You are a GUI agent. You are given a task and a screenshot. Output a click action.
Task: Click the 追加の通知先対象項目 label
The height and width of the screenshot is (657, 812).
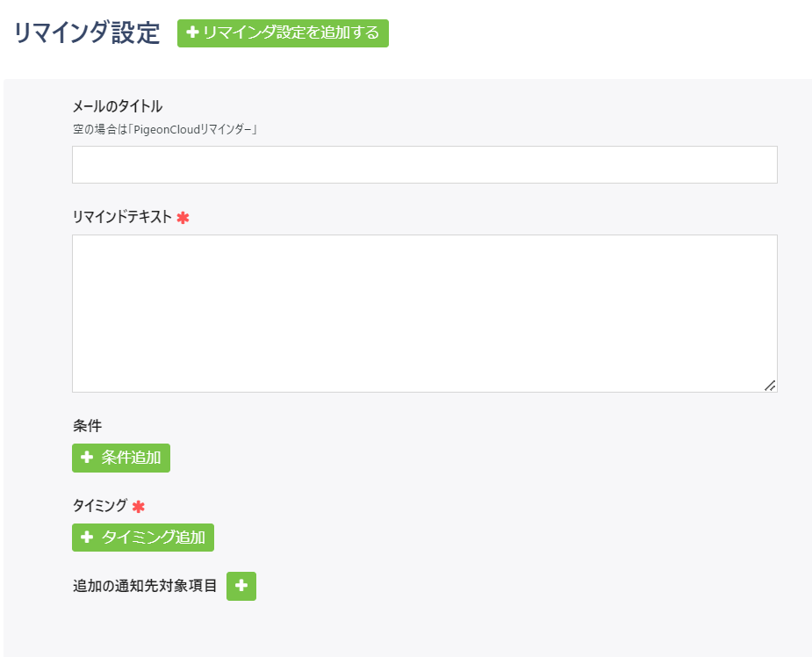coord(144,586)
